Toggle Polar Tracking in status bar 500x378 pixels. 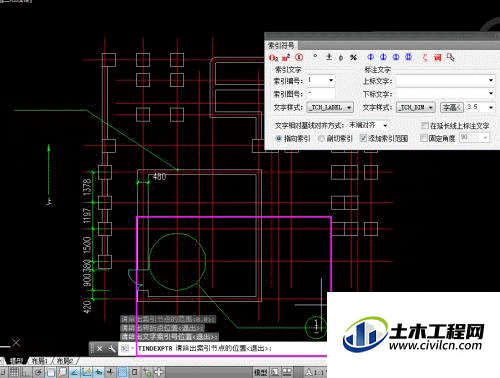(x=38, y=372)
